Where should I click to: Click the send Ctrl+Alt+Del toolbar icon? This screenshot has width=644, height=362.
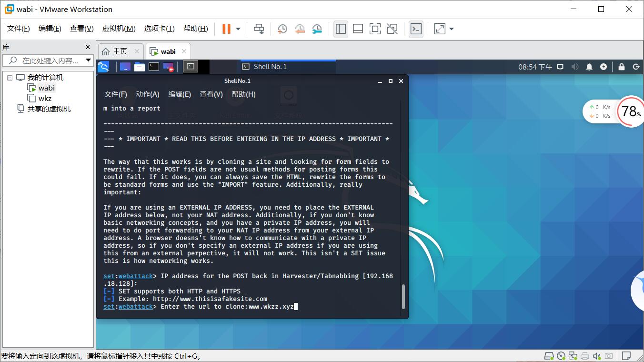click(259, 29)
